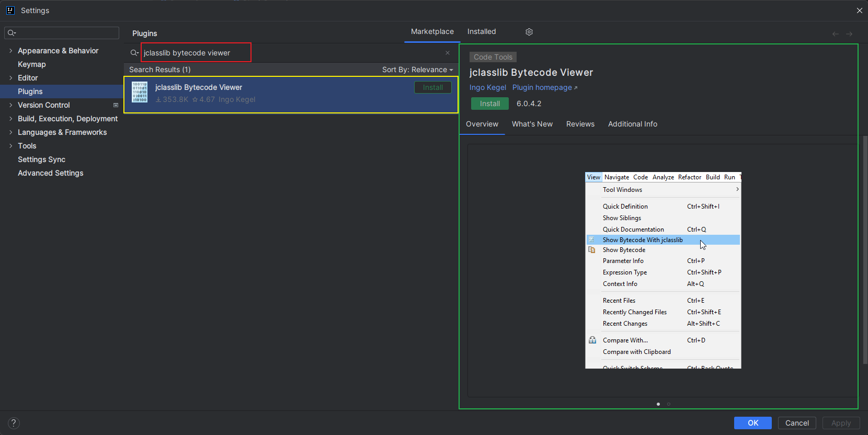Click the 4.67 star rating
Viewport: 868px width, 435px height.
click(x=203, y=99)
